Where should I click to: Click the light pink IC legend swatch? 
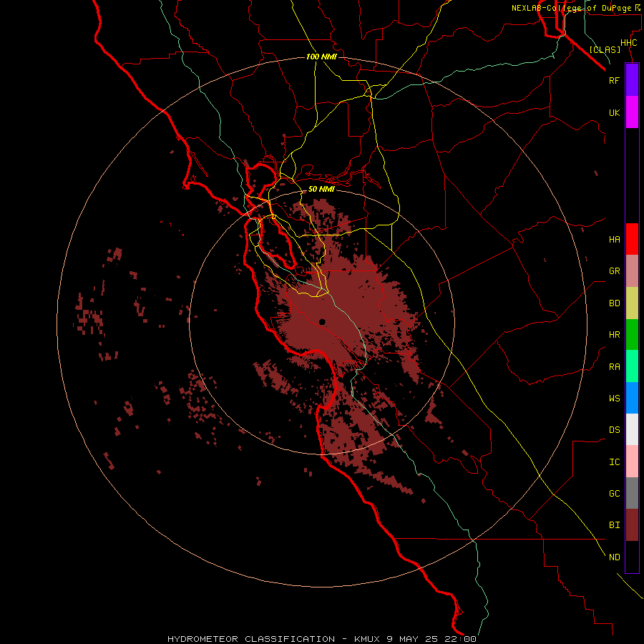pos(632,462)
